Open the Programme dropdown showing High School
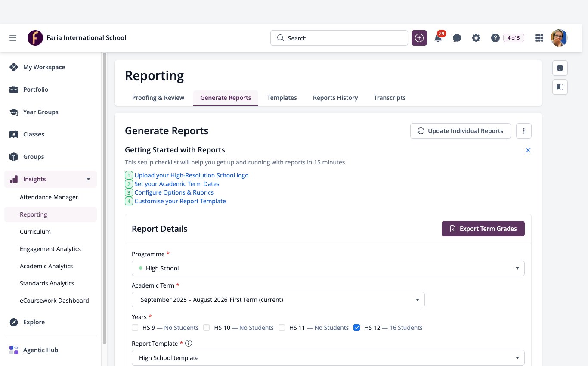Screen dimensions: 588x366 (328, 268)
